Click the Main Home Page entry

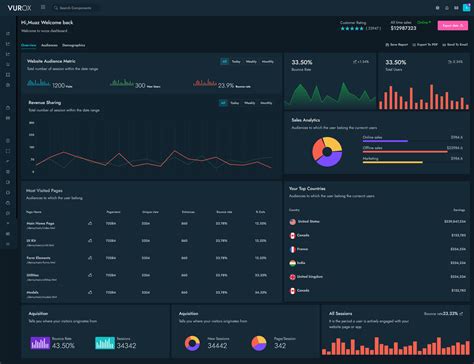tap(40, 223)
